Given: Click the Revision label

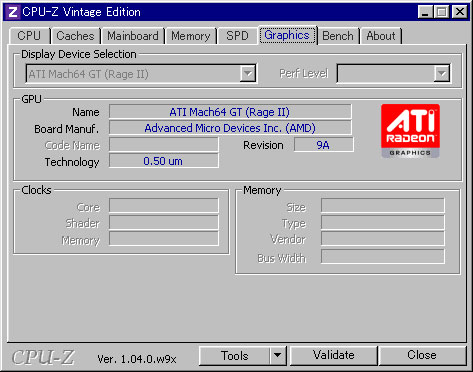Looking at the screenshot, I should click(x=263, y=145).
